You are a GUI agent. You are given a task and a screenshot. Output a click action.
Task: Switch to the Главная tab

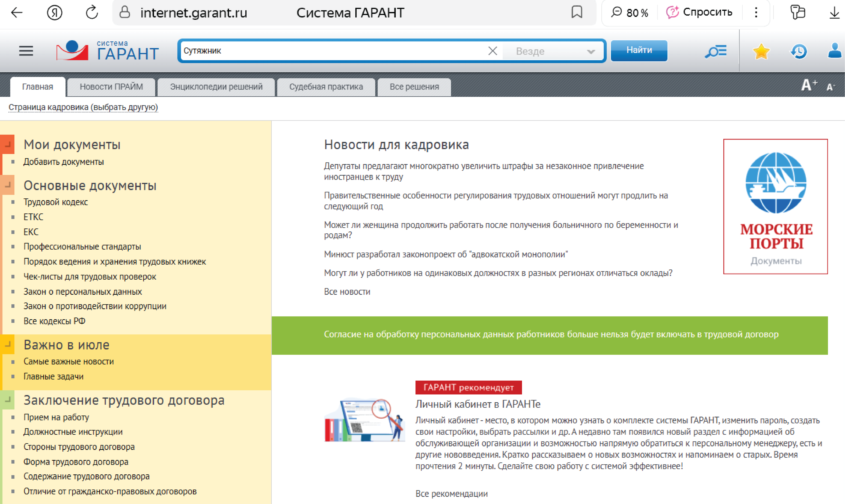click(x=38, y=87)
